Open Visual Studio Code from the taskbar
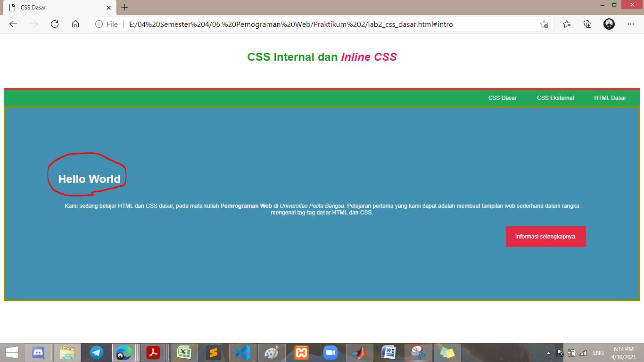This screenshot has width=644, height=362. (x=242, y=352)
